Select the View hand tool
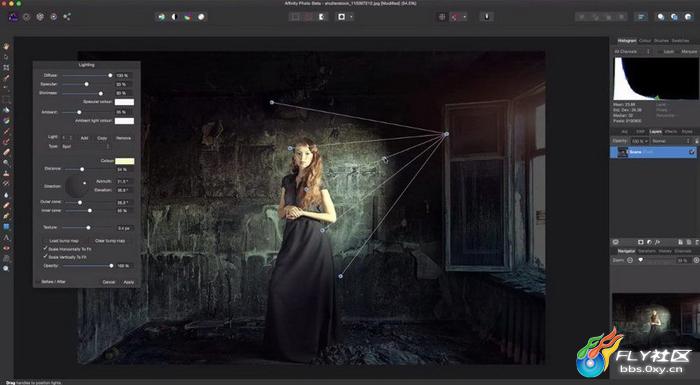This screenshot has height=385, width=700. [6, 46]
